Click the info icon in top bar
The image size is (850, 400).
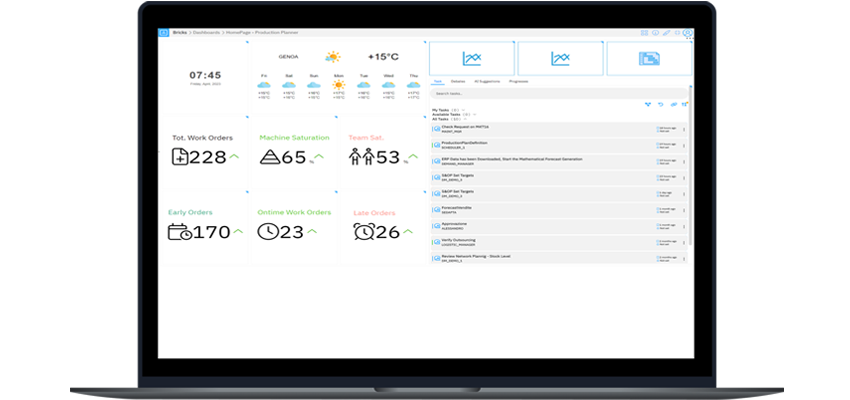point(656,33)
